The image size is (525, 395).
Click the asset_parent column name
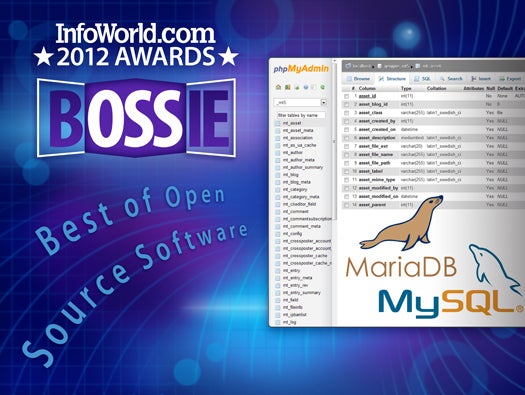372,205
